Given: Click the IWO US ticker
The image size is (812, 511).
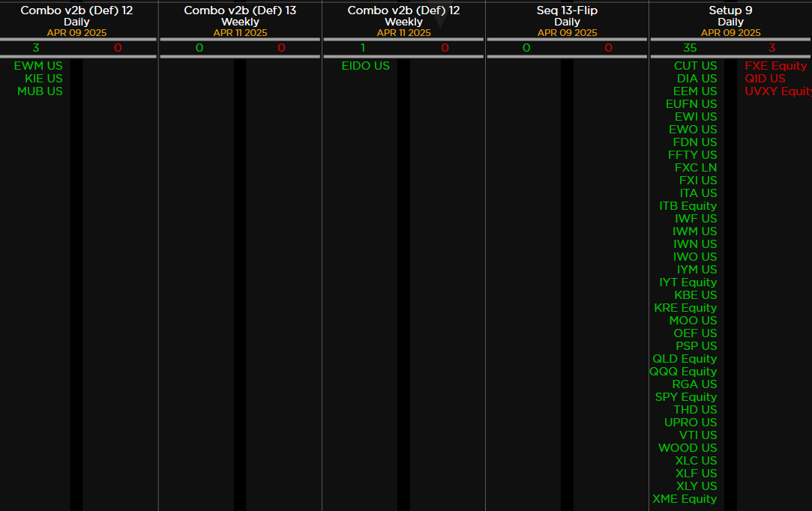Looking at the screenshot, I should click(695, 257).
